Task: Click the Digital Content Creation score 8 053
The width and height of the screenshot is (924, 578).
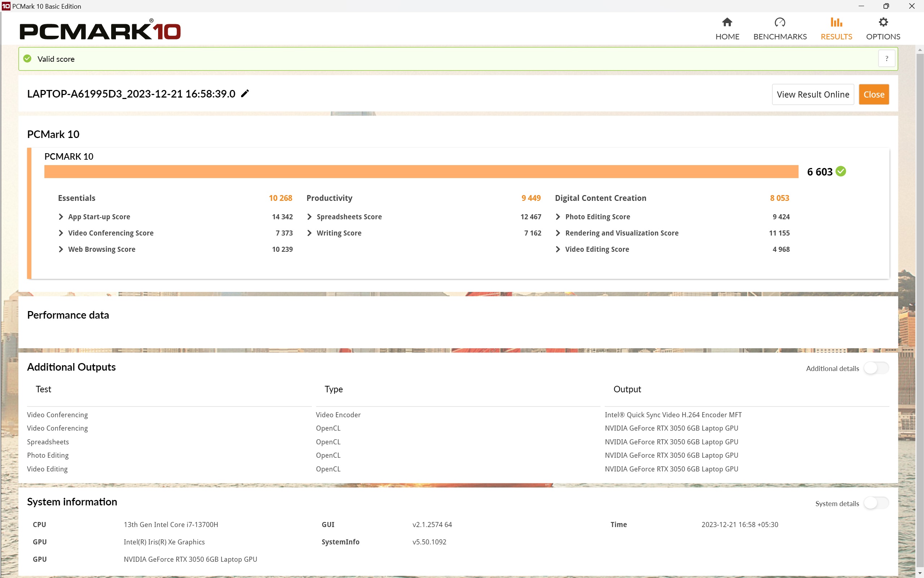Action: tap(779, 198)
